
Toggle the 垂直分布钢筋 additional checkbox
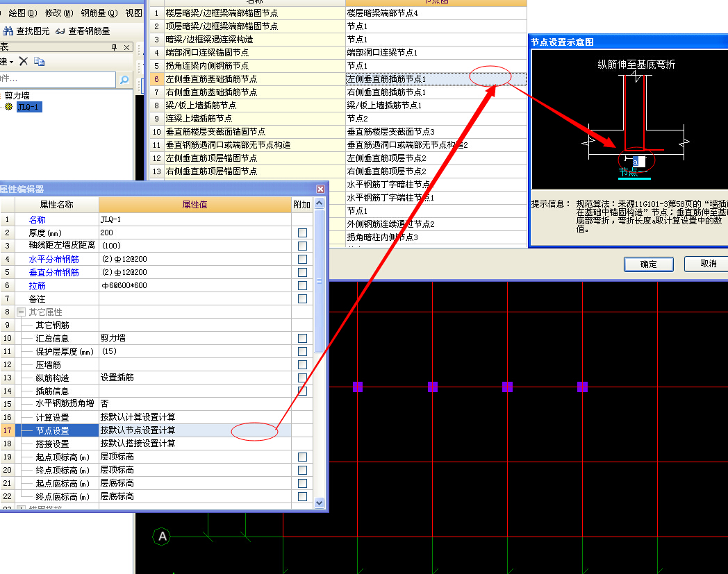(302, 272)
